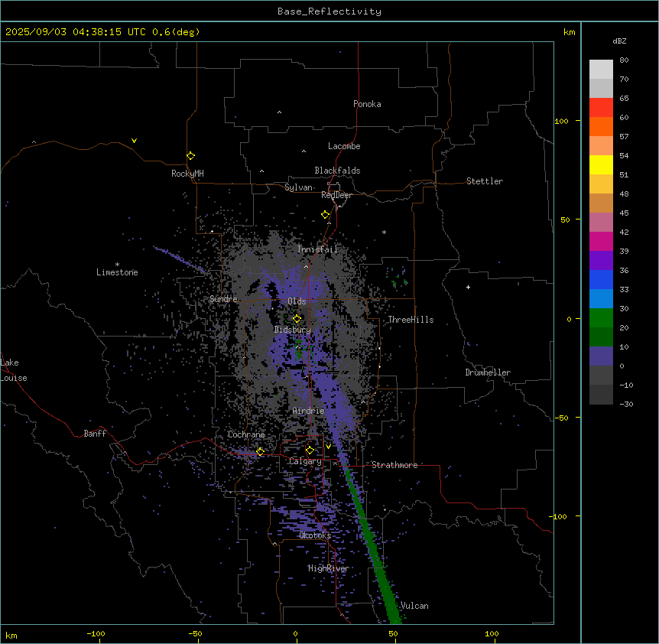659x644 pixels.
Task: Click the Banff label
Action: pos(95,434)
